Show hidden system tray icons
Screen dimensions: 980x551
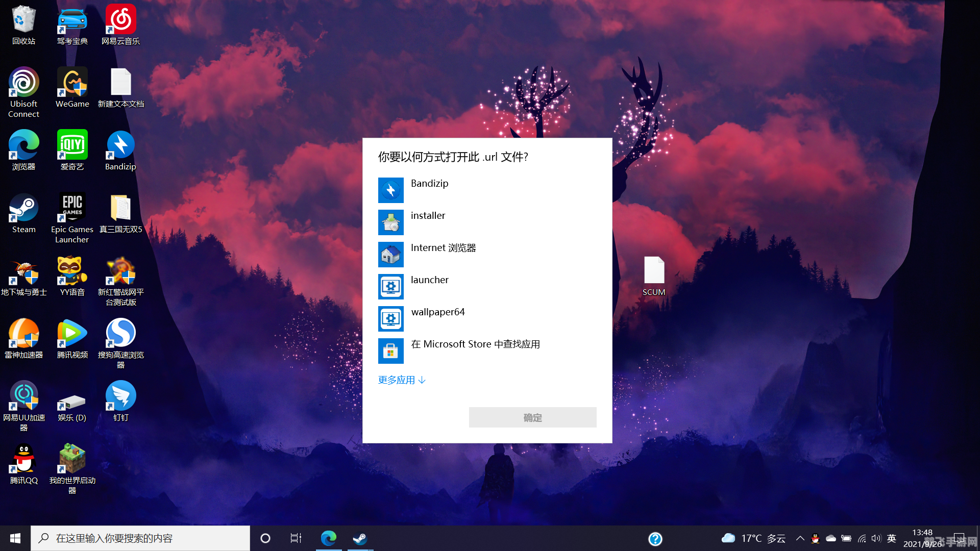(x=800, y=538)
